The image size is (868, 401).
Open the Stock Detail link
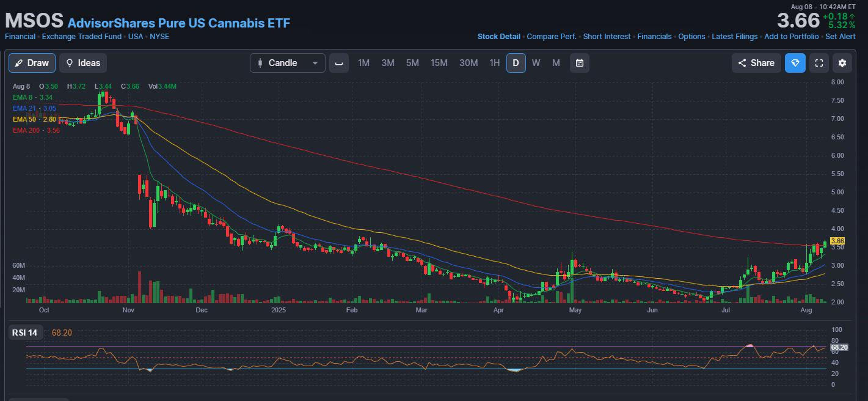point(499,37)
